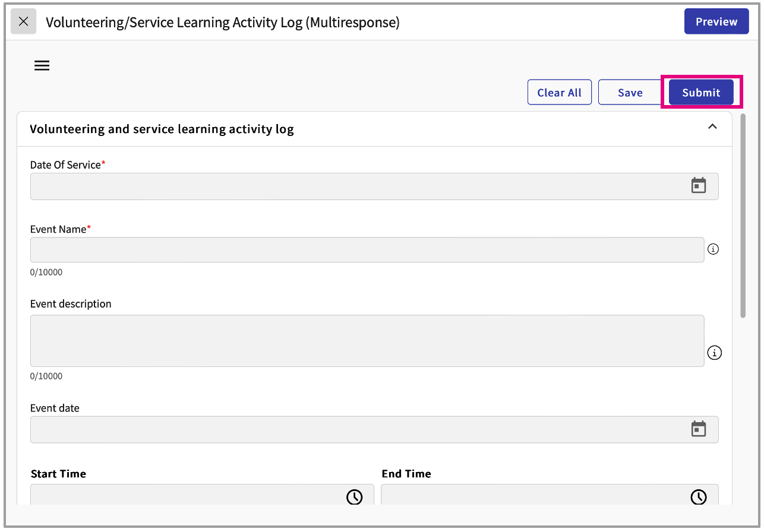Click the Event Name info icon
This screenshot has height=532, width=764.
[x=714, y=249]
